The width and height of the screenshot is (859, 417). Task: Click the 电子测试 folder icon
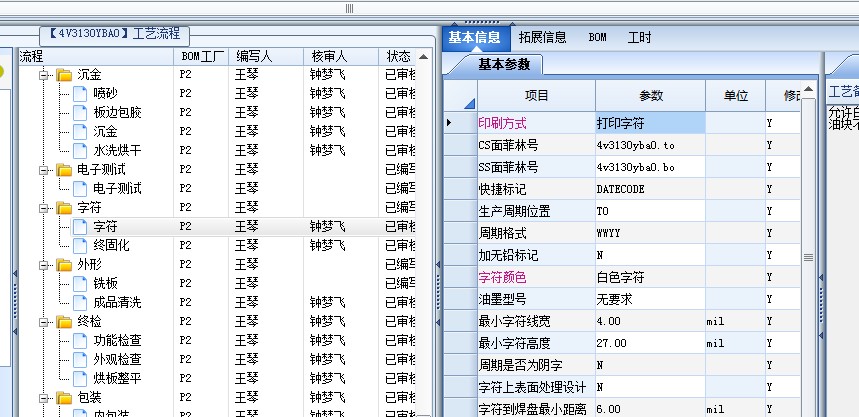click(64, 170)
